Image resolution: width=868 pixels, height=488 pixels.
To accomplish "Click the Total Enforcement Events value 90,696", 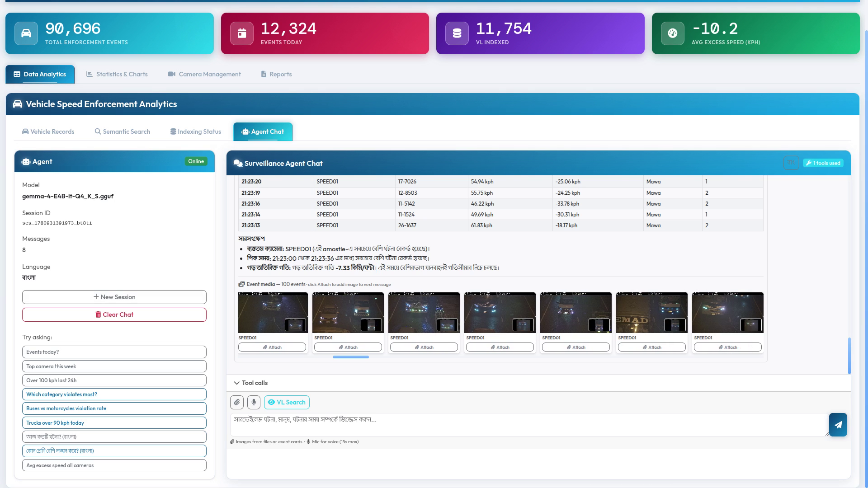I will tap(73, 28).
